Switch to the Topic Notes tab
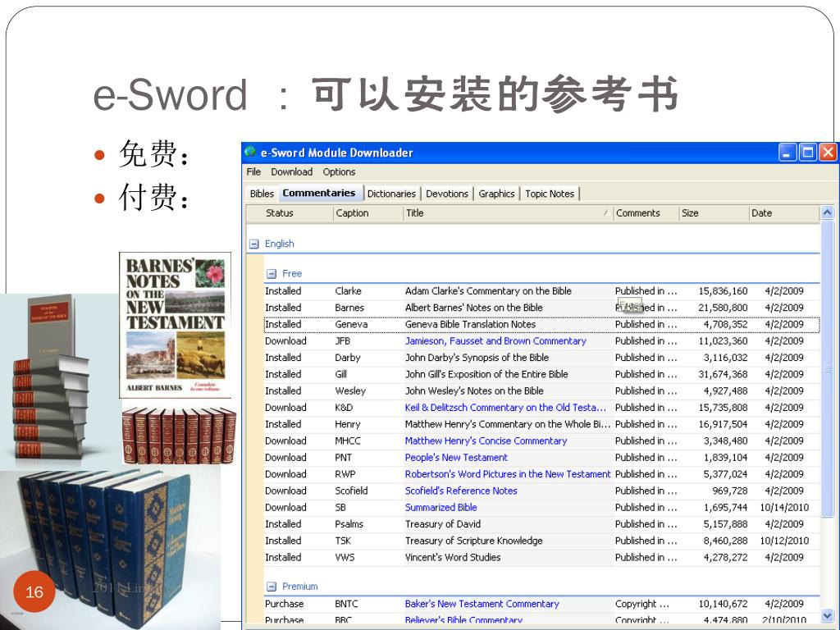The width and height of the screenshot is (840, 630). tap(550, 194)
